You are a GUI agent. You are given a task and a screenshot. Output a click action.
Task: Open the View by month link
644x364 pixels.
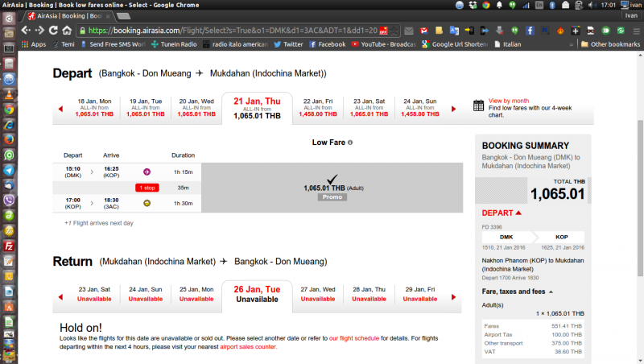tap(509, 101)
